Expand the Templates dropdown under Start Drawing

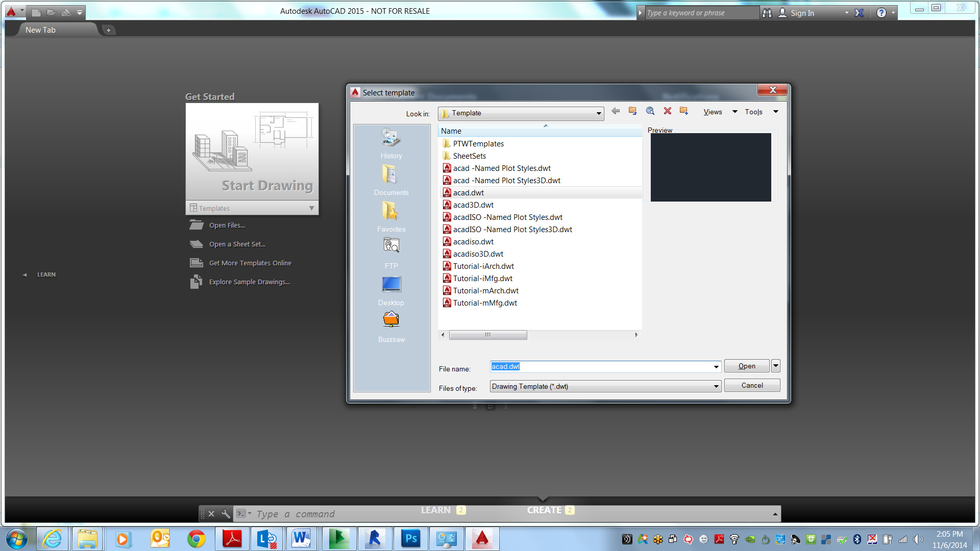pyautogui.click(x=311, y=208)
